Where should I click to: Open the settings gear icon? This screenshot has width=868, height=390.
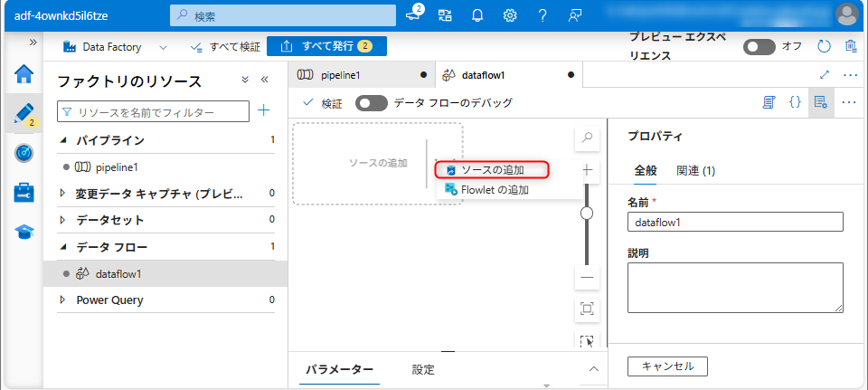[510, 15]
